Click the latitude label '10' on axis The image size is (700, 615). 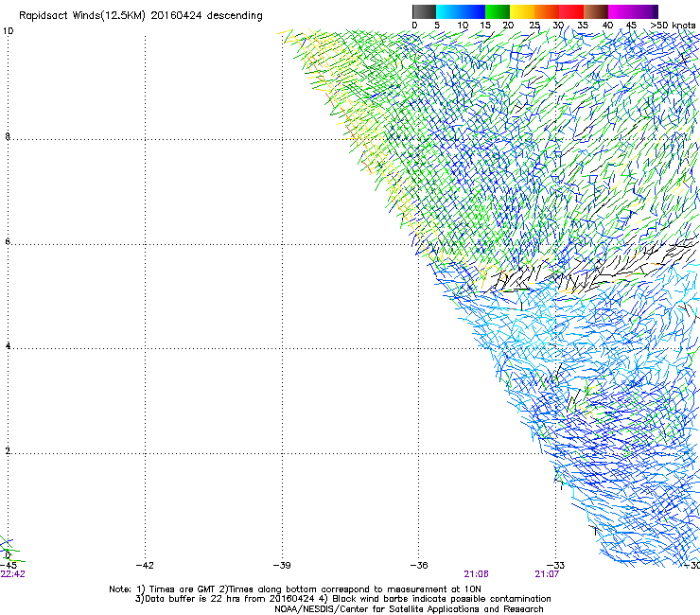(x=8, y=31)
